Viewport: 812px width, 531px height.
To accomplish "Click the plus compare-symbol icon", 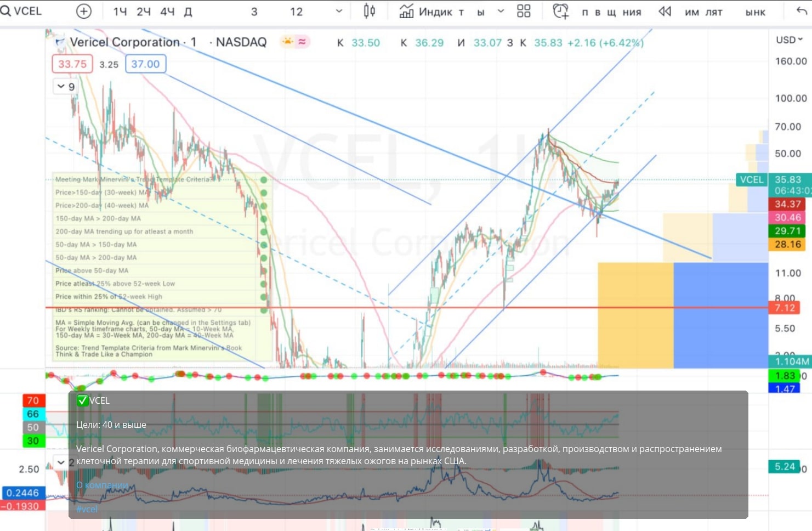I will point(84,11).
